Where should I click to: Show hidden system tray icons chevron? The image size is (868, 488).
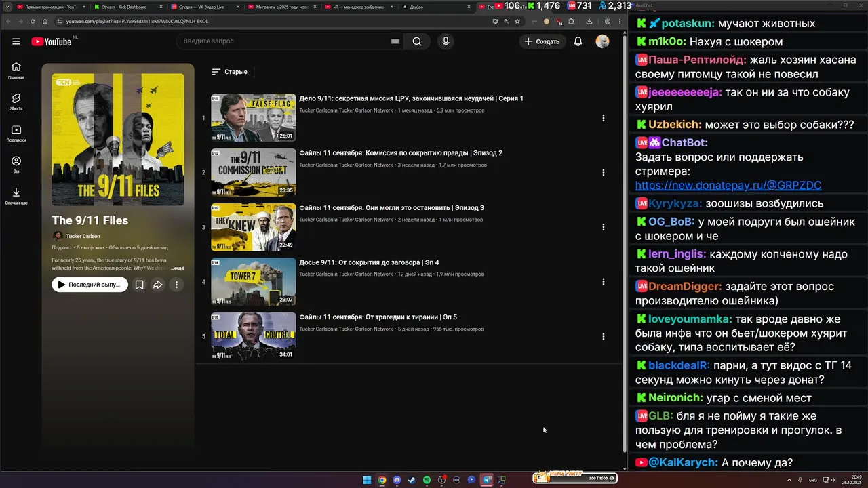790,480
